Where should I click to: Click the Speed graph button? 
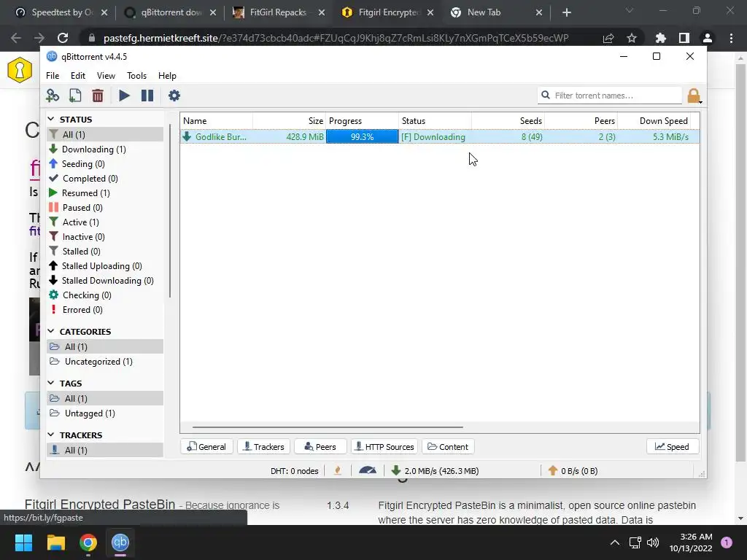pos(672,447)
